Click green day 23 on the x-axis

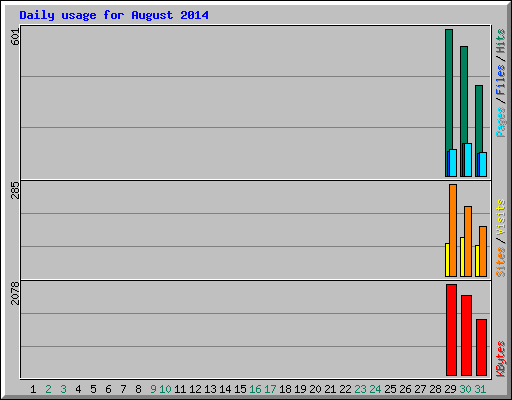tap(360, 389)
